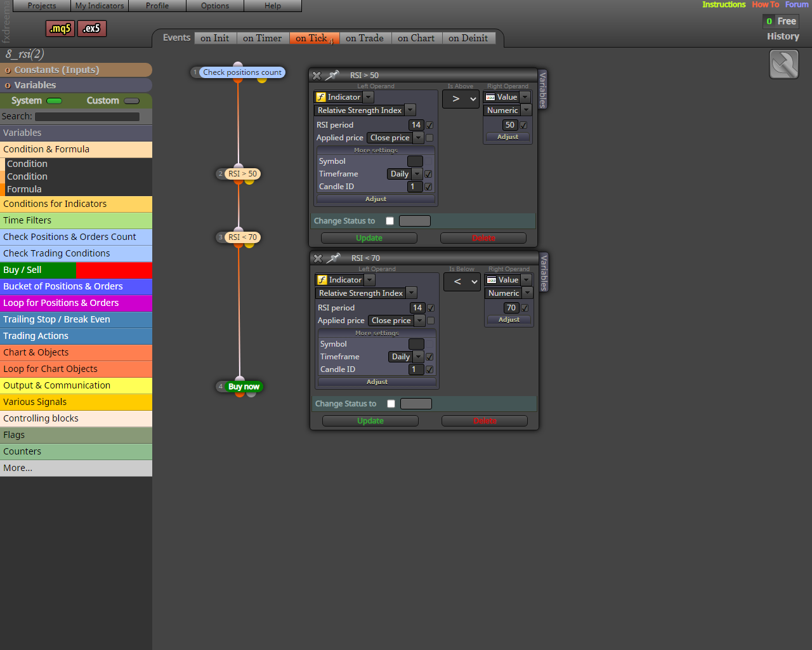Click left operand Adjust bar in RSI > 50 panel
812x650 pixels.
pos(376,199)
